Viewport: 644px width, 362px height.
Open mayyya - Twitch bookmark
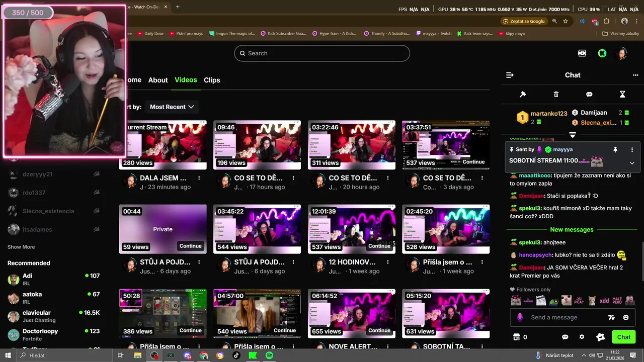pyautogui.click(x=434, y=34)
